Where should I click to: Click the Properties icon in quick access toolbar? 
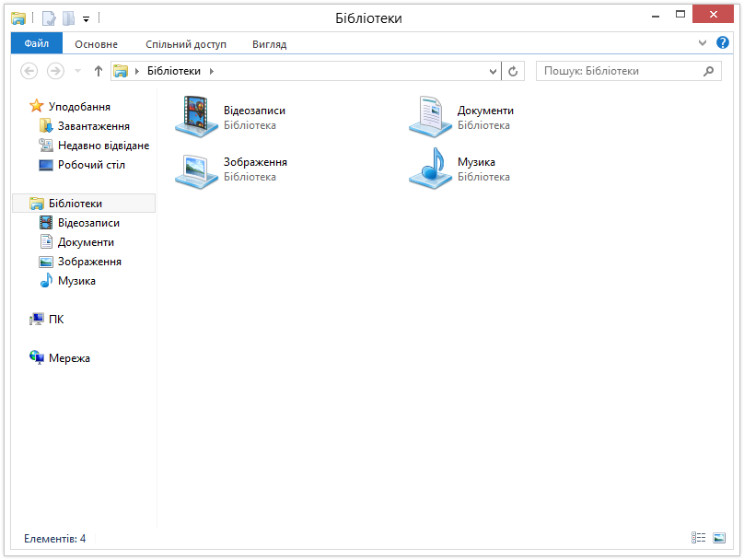pos(49,18)
